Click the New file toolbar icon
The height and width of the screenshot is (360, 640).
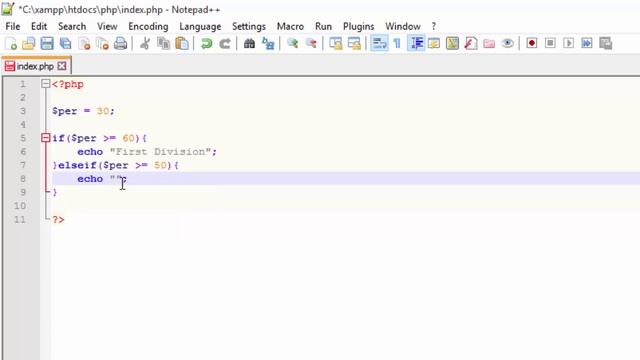click(x=11, y=43)
